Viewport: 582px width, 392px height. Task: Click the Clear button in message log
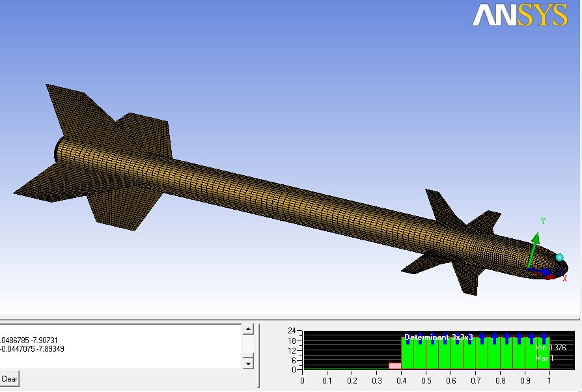pyautogui.click(x=9, y=378)
